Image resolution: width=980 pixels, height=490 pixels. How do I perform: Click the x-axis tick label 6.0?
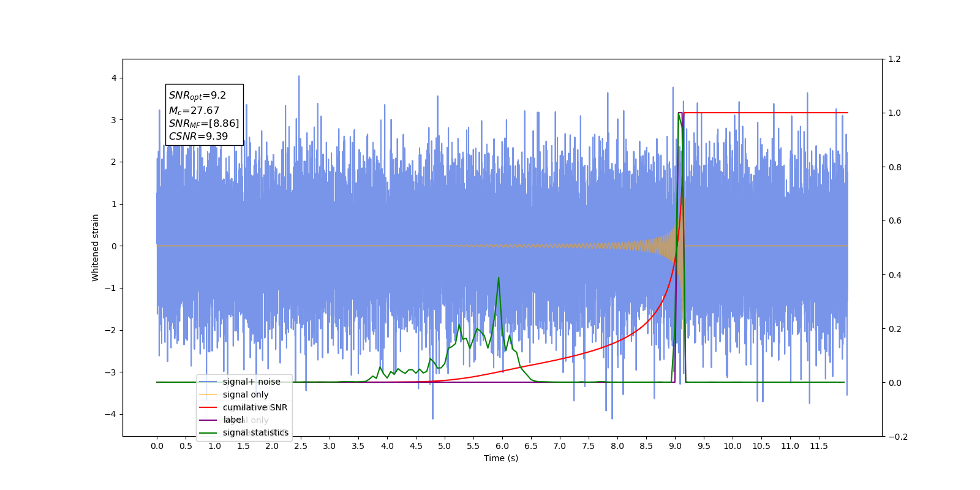coord(502,446)
